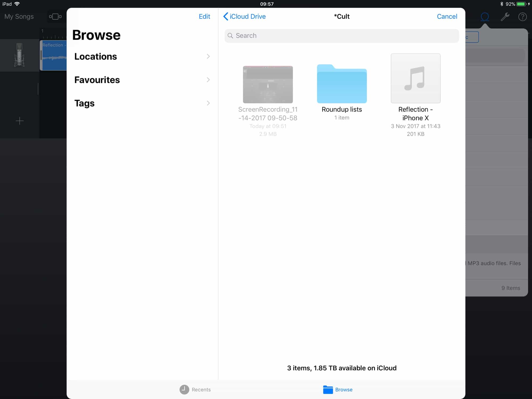532x399 pixels.
Task: Open the loop browser icon
Action: click(x=485, y=17)
